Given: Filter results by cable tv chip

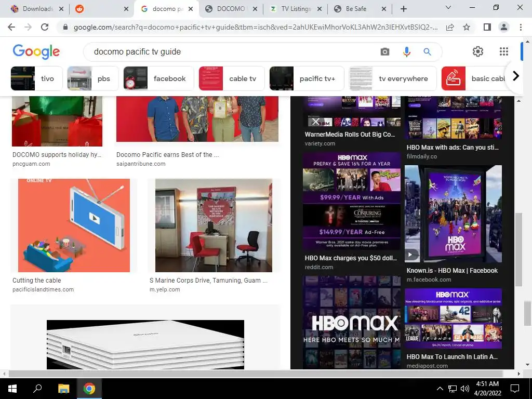Looking at the screenshot, I should (x=231, y=78).
